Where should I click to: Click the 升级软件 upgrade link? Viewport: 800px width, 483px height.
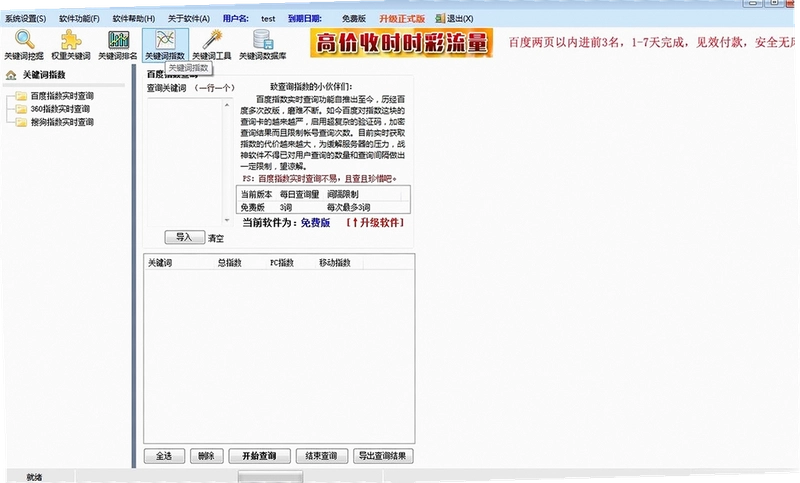pyautogui.click(x=376, y=223)
